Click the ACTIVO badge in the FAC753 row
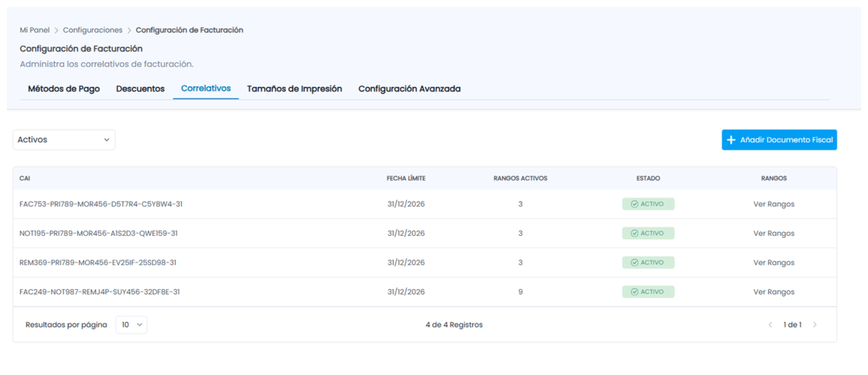This screenshot has width=868, height=375. 648,204
